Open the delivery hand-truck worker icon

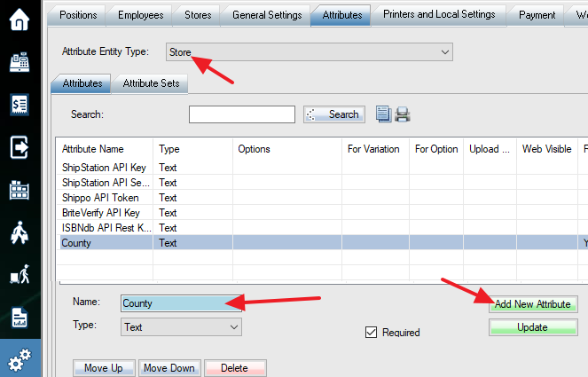tap(20, 275)
